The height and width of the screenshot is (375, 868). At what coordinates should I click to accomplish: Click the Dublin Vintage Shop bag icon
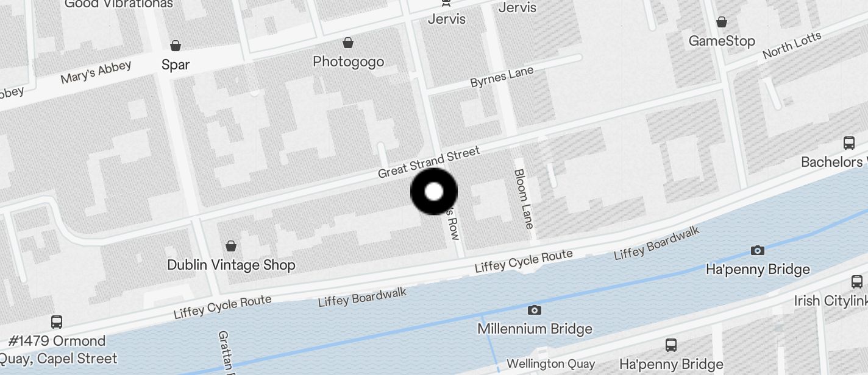[231, 246]
